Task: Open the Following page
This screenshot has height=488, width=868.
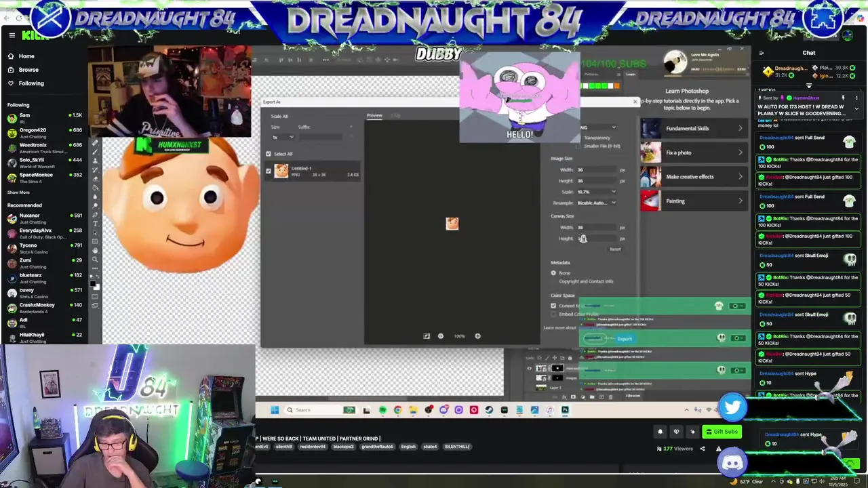Action: (x=31, y=83)
